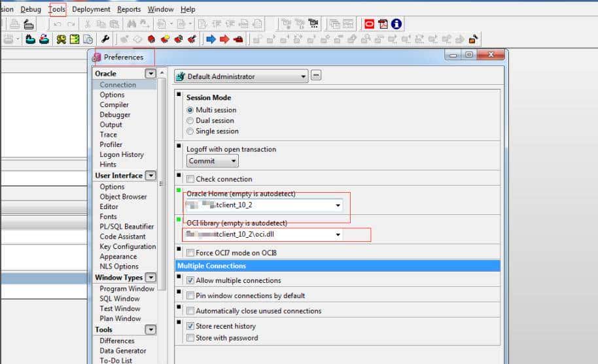Open the Reports menu
The height and width of the screenshot is (364, 598).
[x=129, y=9]
